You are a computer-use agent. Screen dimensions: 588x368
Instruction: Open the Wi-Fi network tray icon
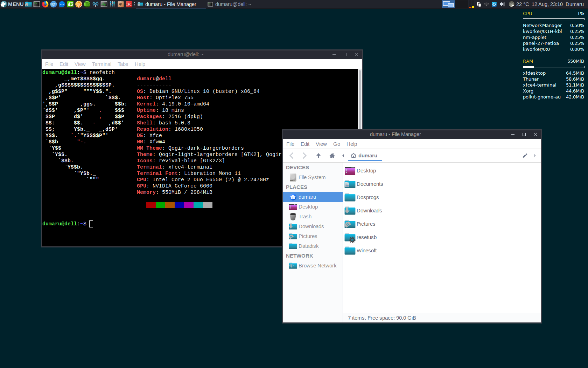click(486, 4)
